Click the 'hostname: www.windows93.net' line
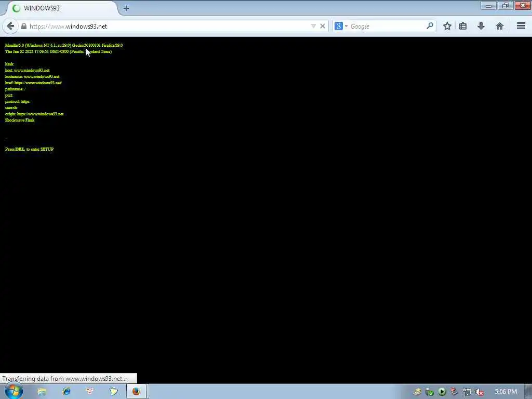 click(32, 77)
